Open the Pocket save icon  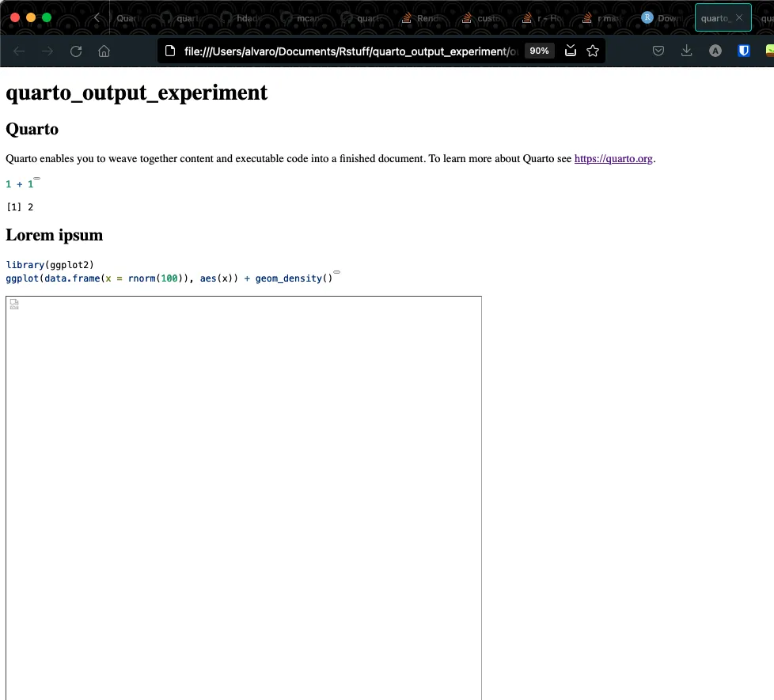click(x=658, y=51)
